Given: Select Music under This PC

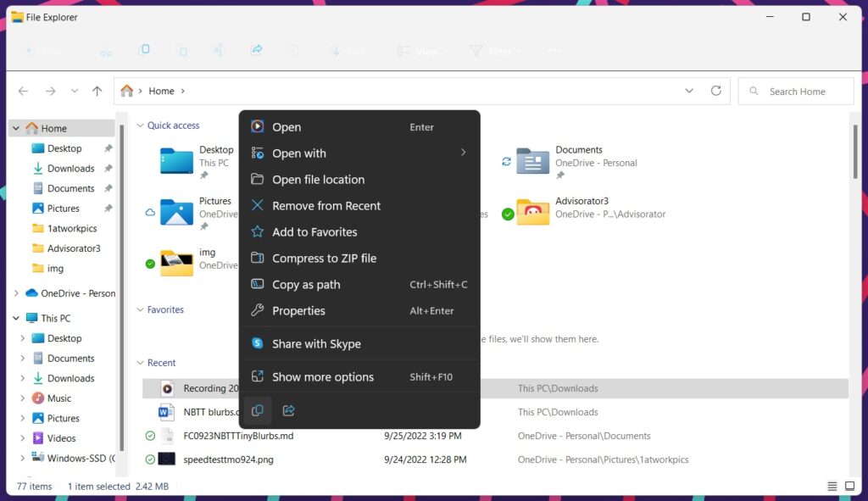Looking at the screenshot, I should tap(59, 398).
